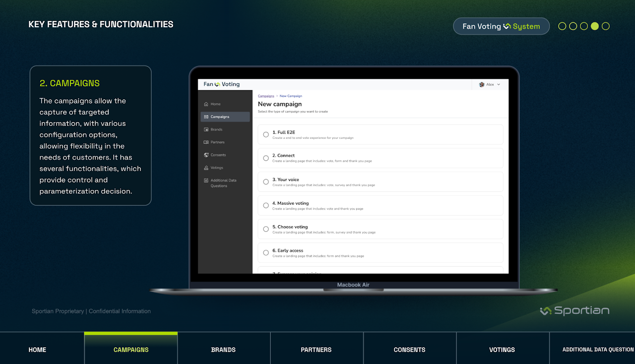The width and height of the screenshot is (635, 364).
Task: Click the Partners icon in the sidebar
Action: click(x=206, y=142)
